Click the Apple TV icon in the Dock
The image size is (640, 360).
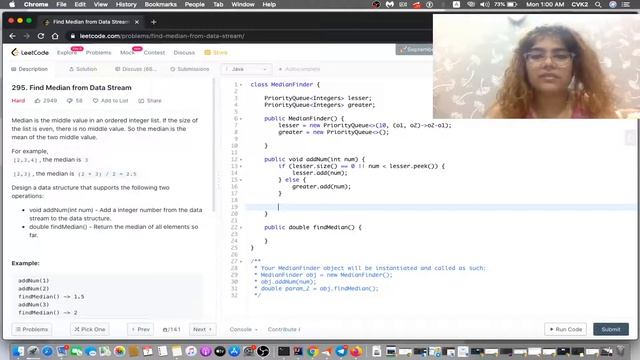click(x=220, y=351)
